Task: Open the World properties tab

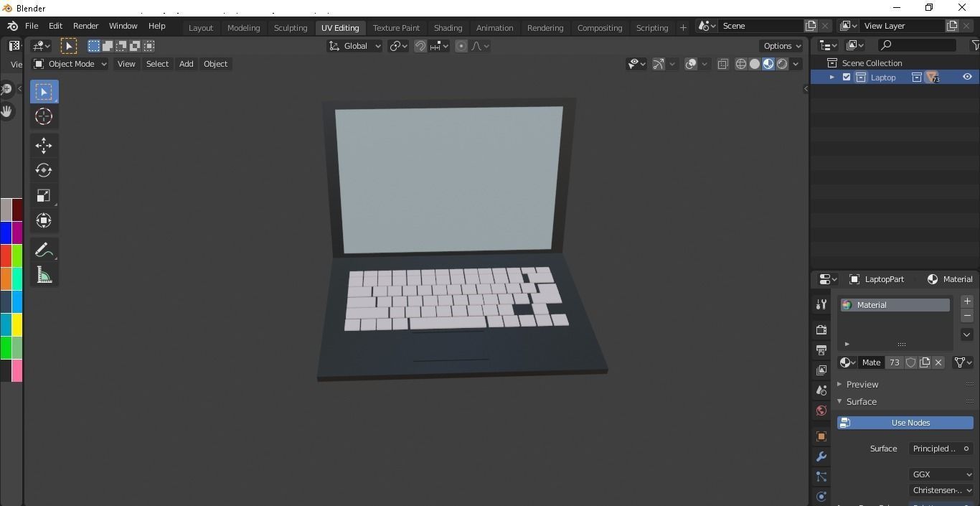Action: (x=821, y=411)
